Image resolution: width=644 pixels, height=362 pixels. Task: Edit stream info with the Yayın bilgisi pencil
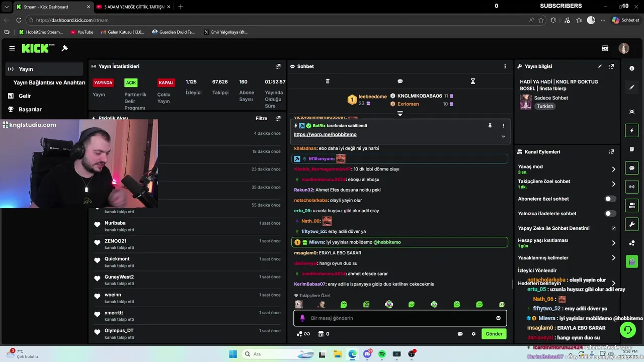[x=599, y=66]
